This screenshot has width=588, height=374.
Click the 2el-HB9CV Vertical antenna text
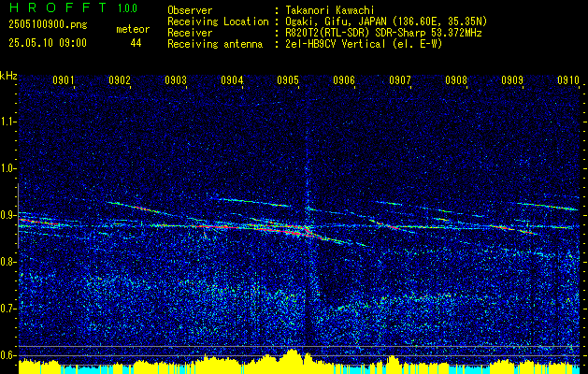point(363,44)
